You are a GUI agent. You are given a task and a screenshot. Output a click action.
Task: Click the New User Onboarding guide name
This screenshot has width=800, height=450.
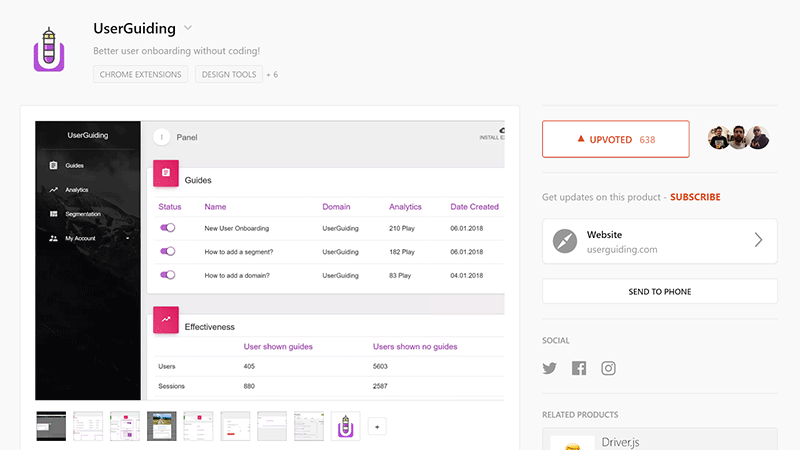tap(237, 228)
